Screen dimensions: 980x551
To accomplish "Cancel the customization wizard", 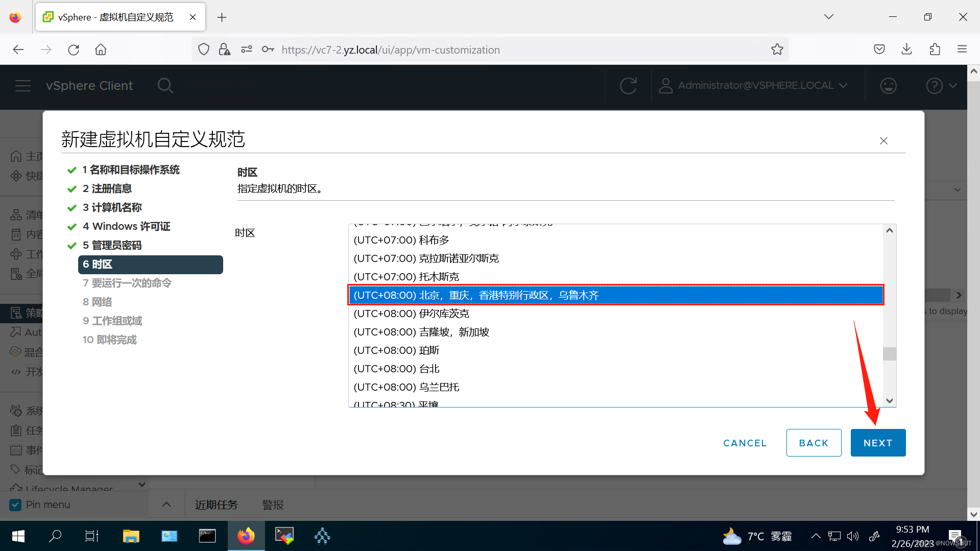I will pos(745,442).
